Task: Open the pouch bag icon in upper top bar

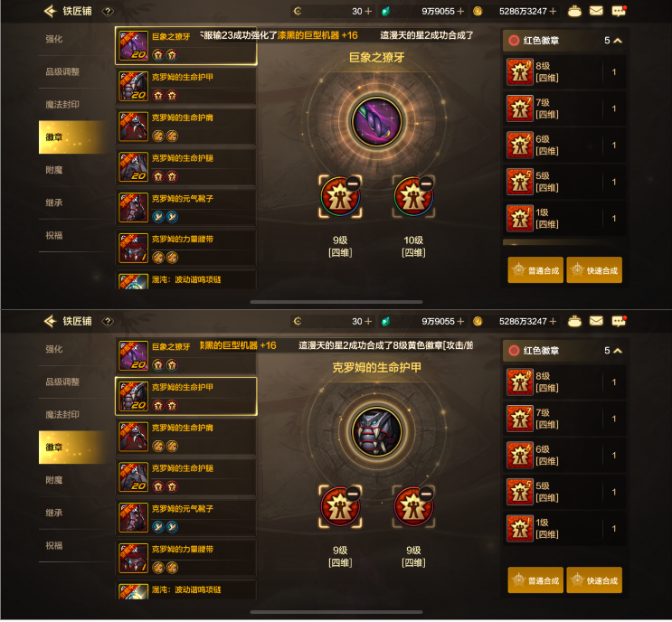Action: (x=574, y=11)
